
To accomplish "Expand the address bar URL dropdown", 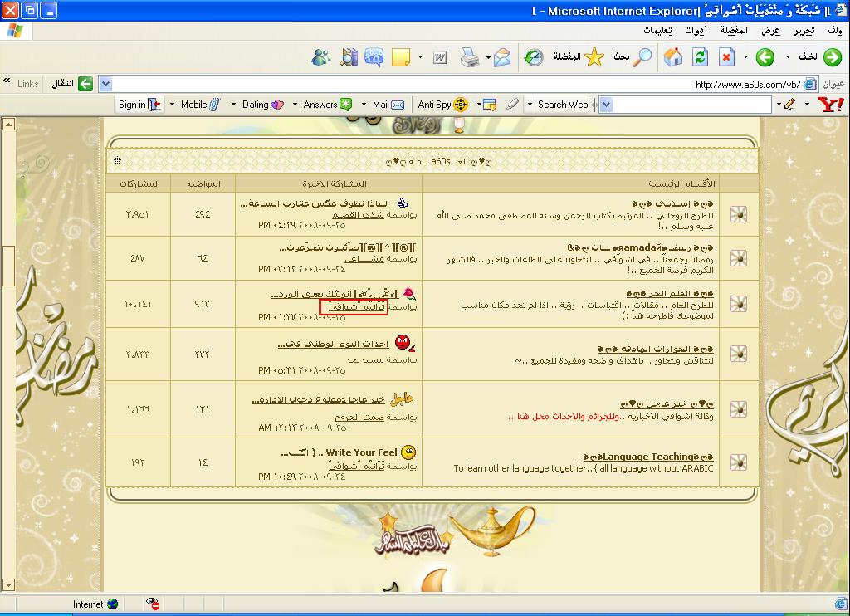I will point(105,84).
